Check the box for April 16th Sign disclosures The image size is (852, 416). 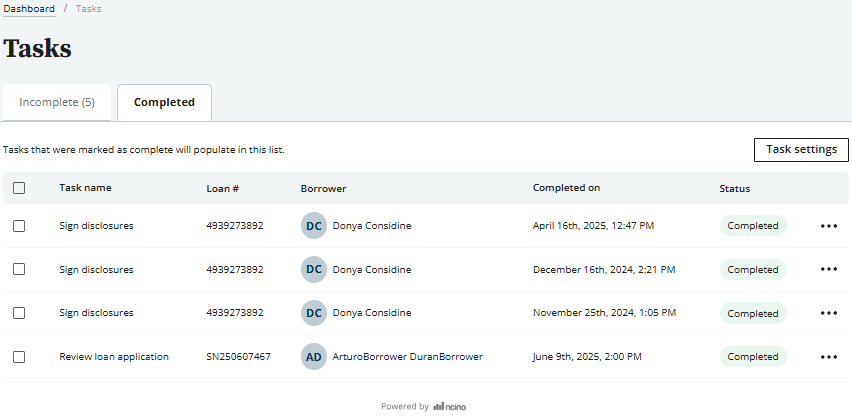click(x=19, y=226)
